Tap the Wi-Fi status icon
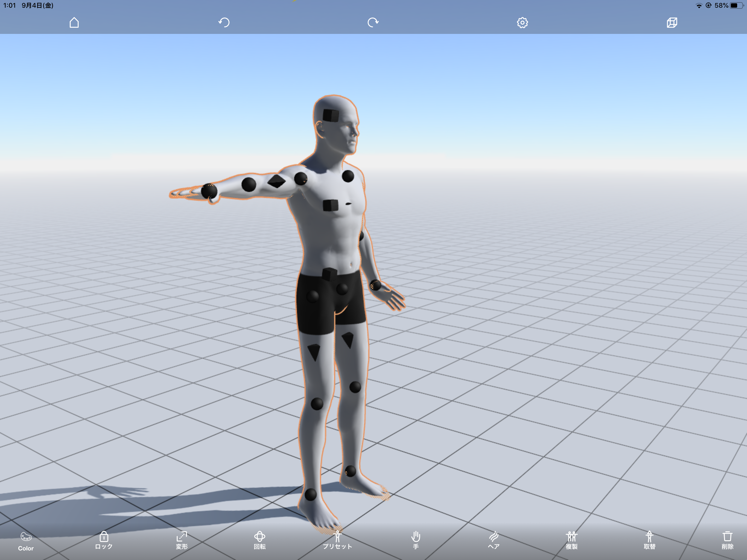This screenshot has height=560, width=747. pos(699,6)
